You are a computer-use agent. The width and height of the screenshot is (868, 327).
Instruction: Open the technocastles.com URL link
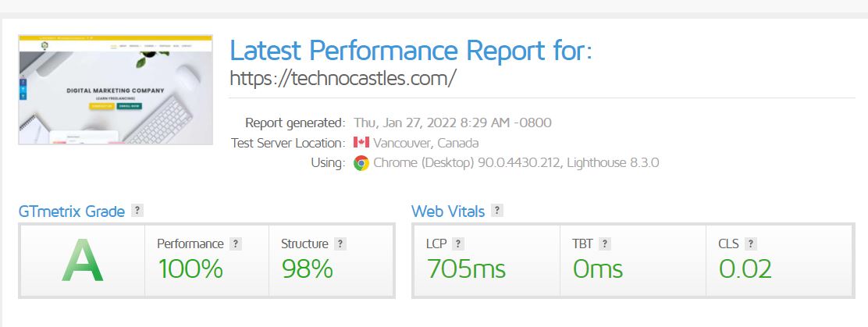pos(343,78)
